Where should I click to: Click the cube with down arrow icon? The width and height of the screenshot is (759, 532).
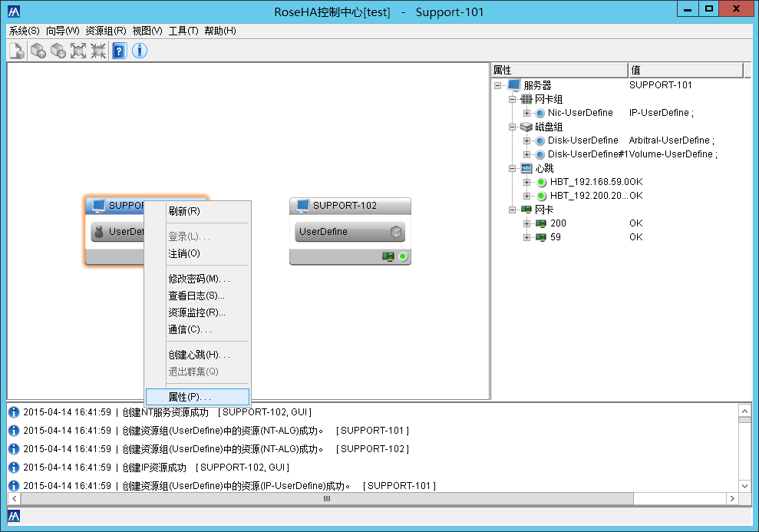[x=58, y=51]
